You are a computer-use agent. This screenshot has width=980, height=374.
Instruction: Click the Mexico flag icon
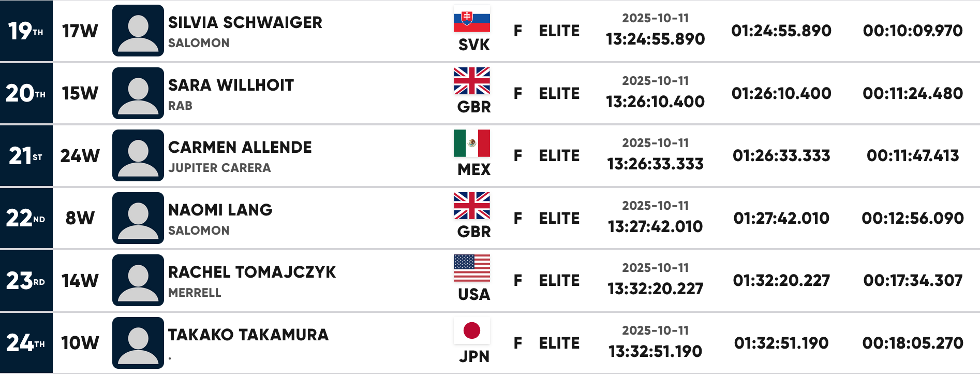click(471, 143)
